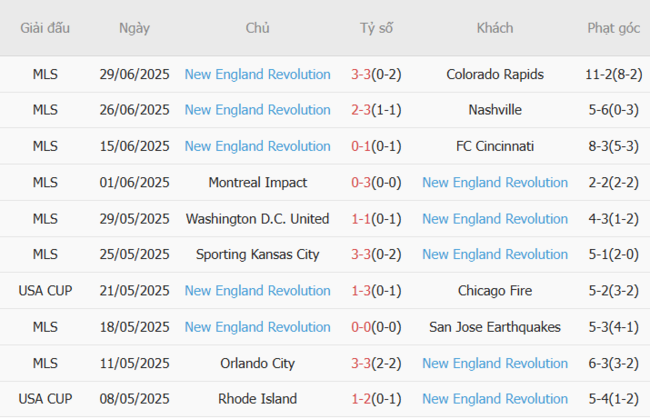Open the Rhode Island team link
This screenshot has height=419, width=650.
(x=257, y=399)
